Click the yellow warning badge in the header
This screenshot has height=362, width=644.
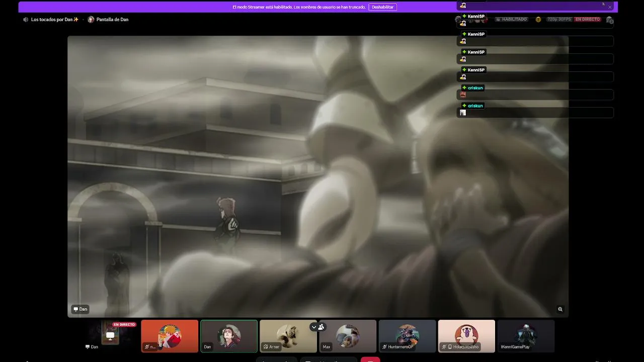pyautogui.click(x=538, y=20)
